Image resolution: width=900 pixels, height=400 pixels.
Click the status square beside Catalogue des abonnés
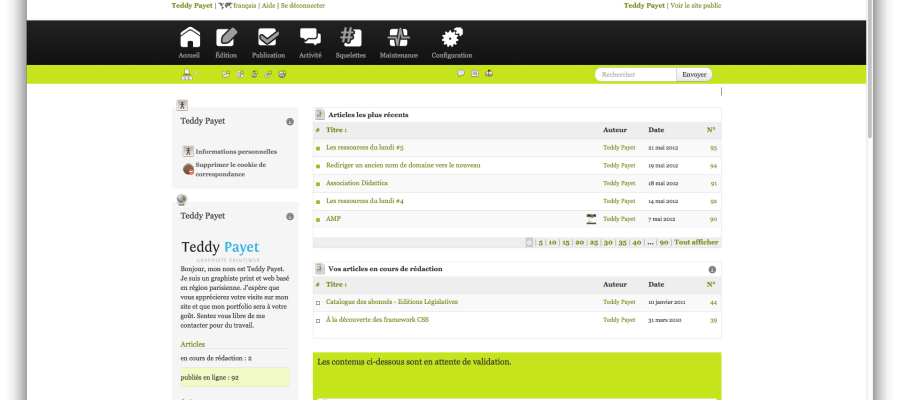point(318,302)
